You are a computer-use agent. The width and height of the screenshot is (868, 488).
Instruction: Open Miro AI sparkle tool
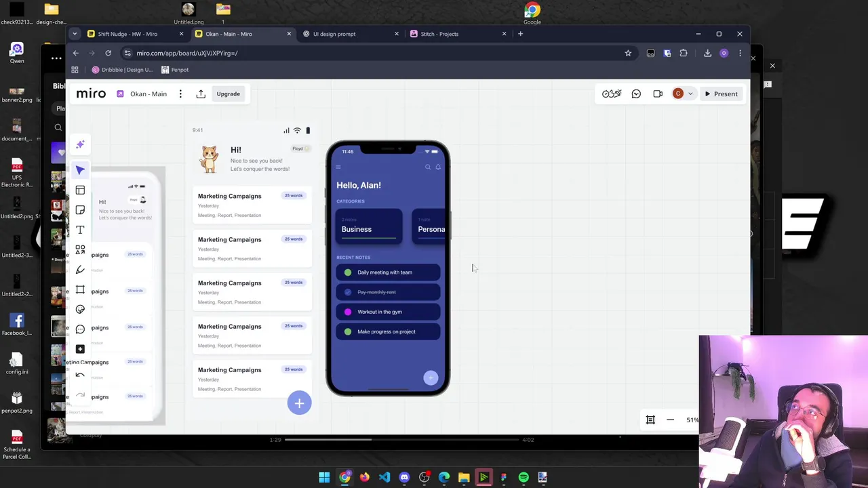coord(80,144)
